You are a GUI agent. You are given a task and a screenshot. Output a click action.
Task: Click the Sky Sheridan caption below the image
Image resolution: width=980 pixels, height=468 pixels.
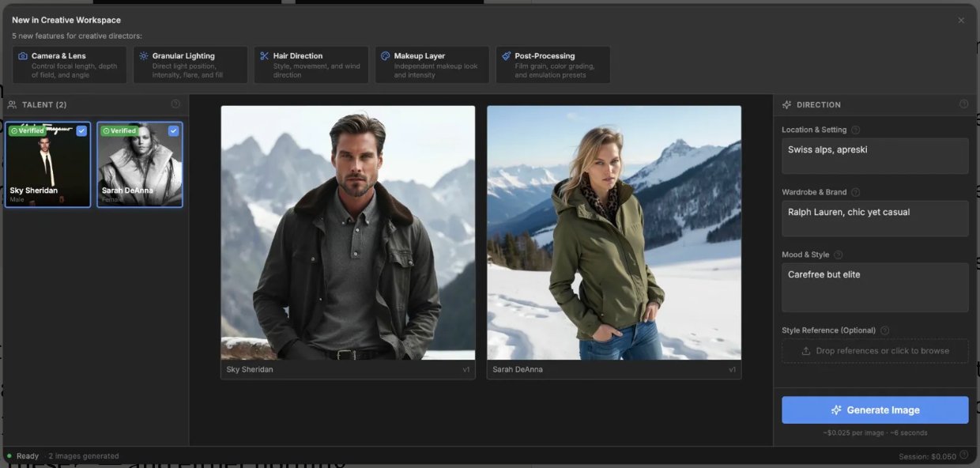point(250,370)
